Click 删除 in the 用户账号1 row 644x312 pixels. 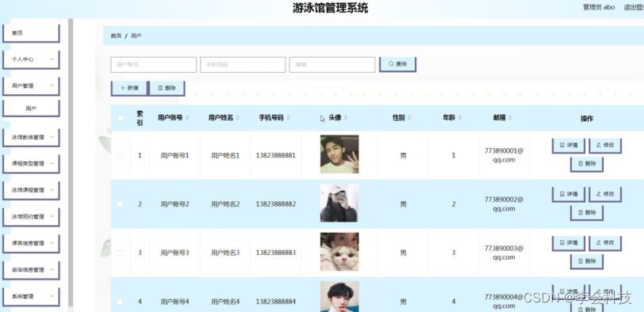(587, 164)
